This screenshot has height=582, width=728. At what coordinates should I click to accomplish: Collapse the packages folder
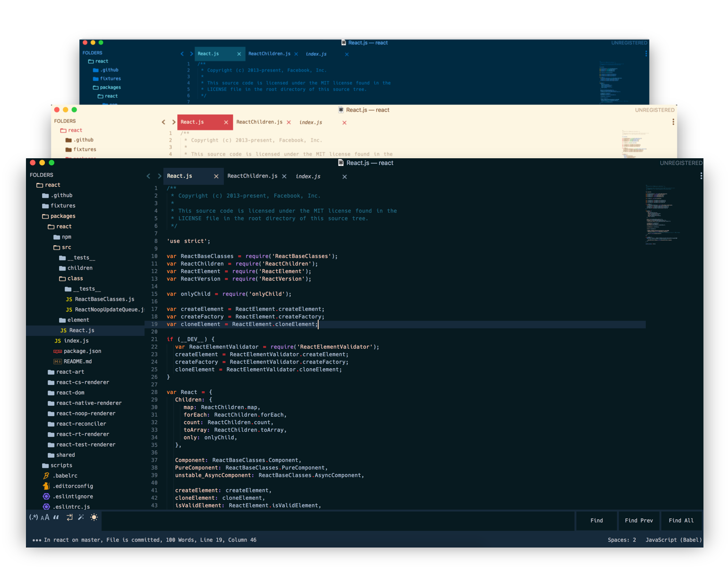59,216
